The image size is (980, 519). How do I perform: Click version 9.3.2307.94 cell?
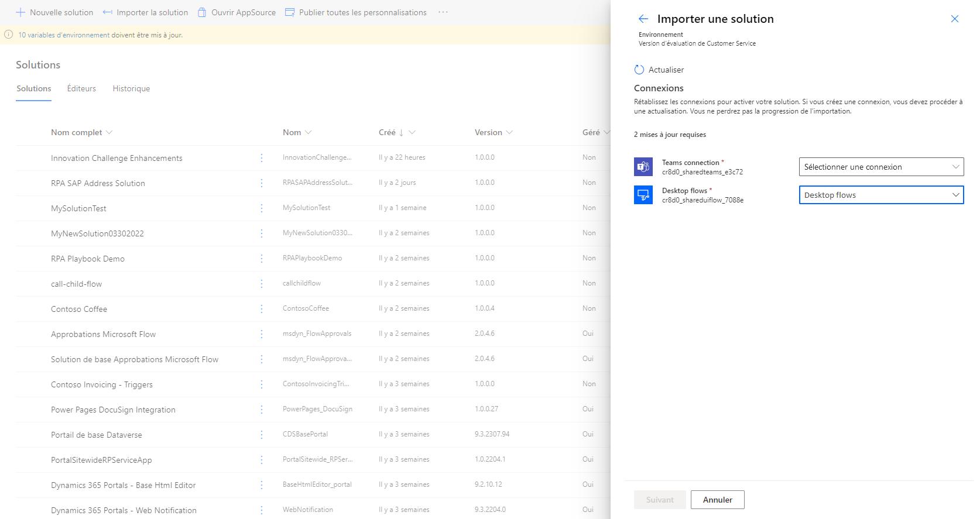[x=492, y=434]
